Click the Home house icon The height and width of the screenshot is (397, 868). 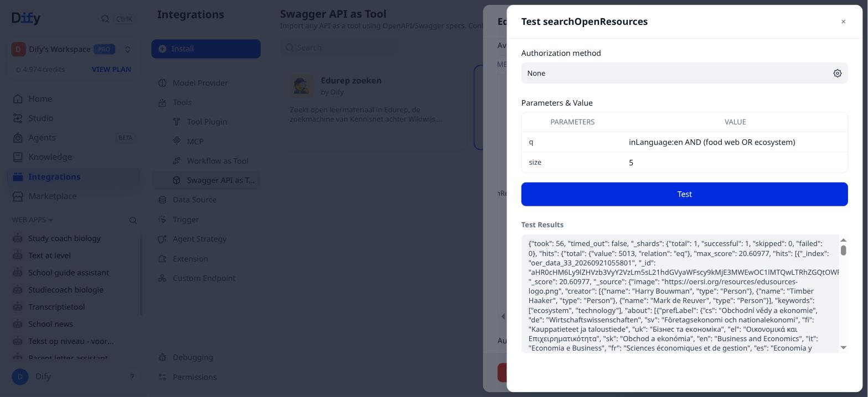click(18, 99)
